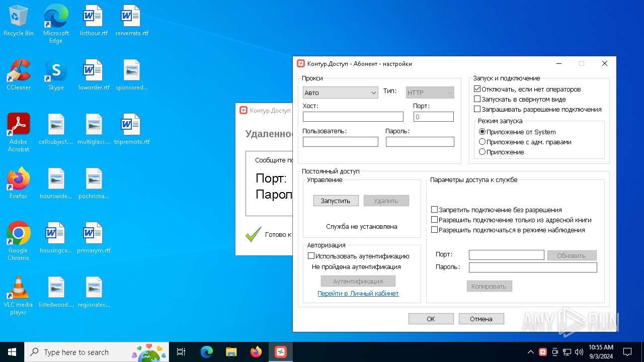Select the hourswide image file
644x362 pixels.
(x=56, y=184)
